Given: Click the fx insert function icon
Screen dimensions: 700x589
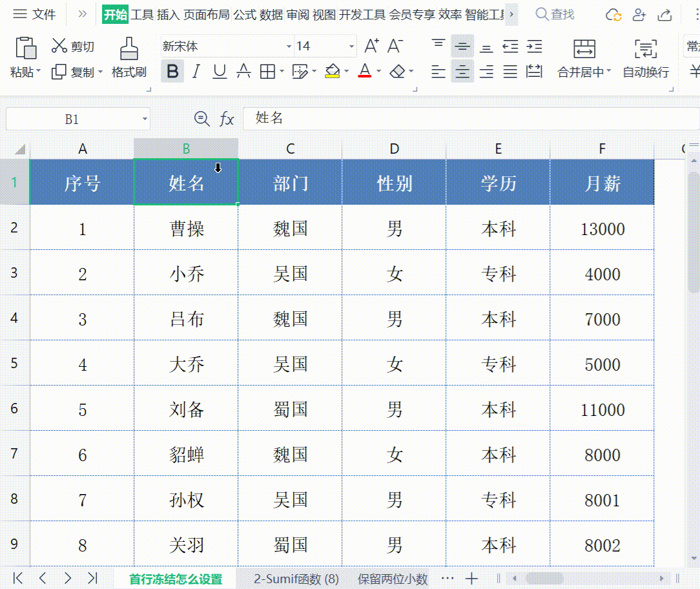Looking at the screenshot, I should click(x=226, y=119).
